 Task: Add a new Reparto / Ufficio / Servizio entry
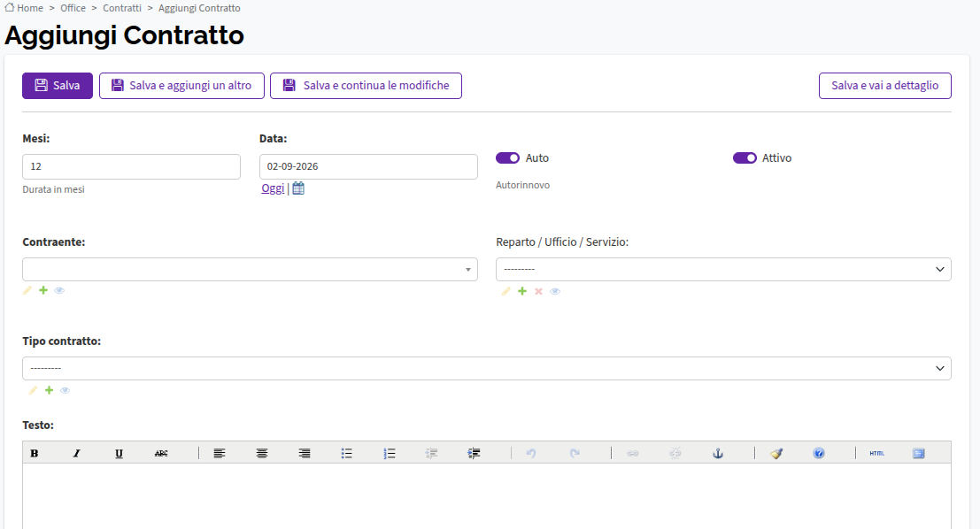point(522,291)
